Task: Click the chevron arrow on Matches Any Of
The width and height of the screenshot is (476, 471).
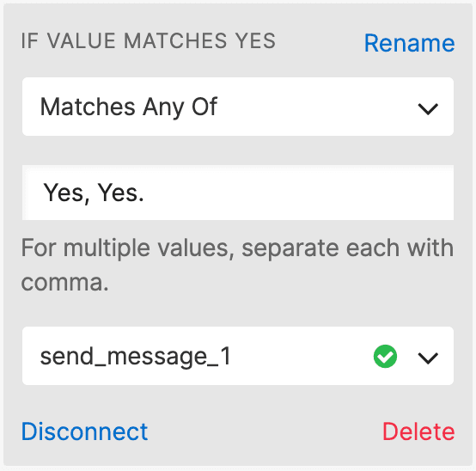Action: point(428,108)
